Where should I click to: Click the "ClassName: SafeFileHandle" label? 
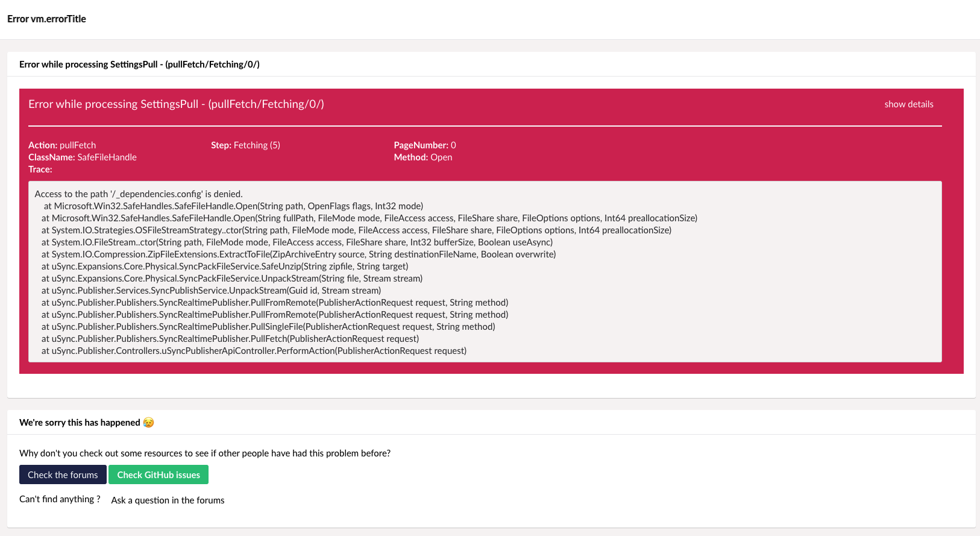[83, 157]
